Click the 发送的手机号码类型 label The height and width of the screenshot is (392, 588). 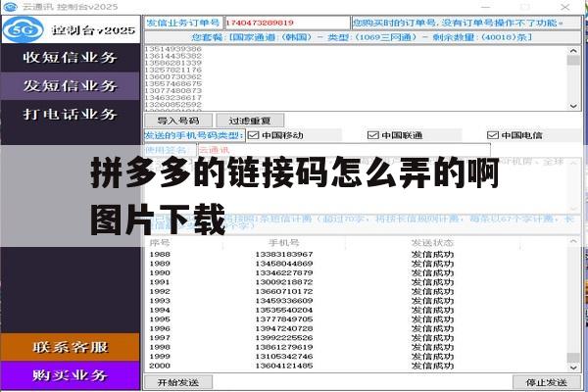pyautogui.click(x=194, y=135)
